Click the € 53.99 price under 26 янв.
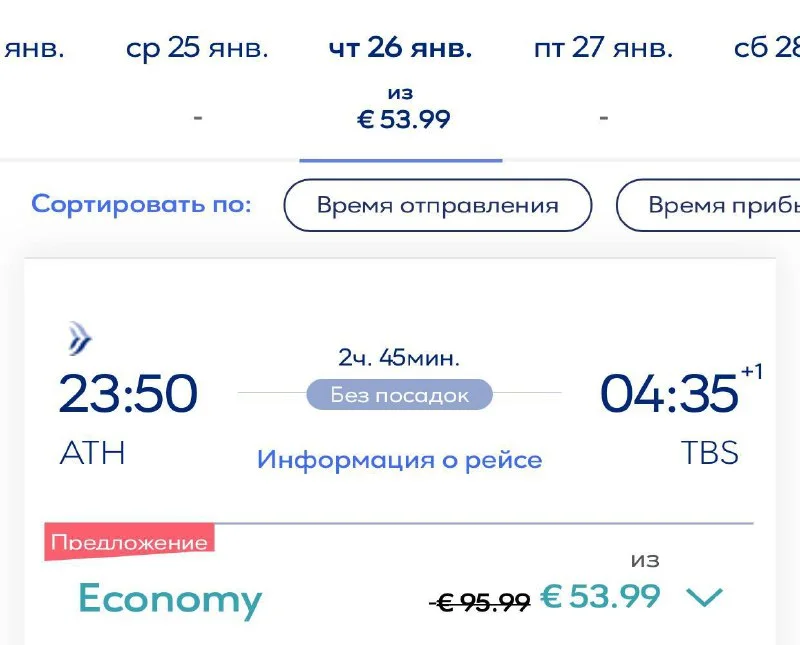 coord(404,120)
